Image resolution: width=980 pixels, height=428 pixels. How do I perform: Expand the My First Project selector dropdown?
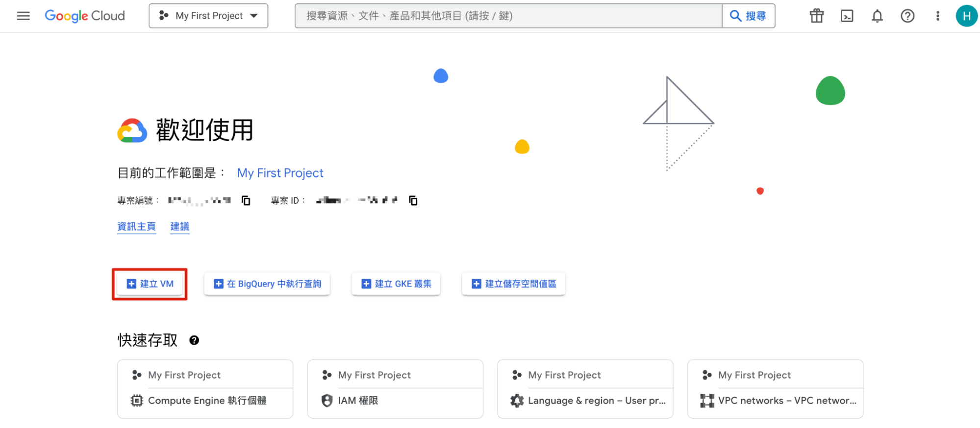[208, 16]
